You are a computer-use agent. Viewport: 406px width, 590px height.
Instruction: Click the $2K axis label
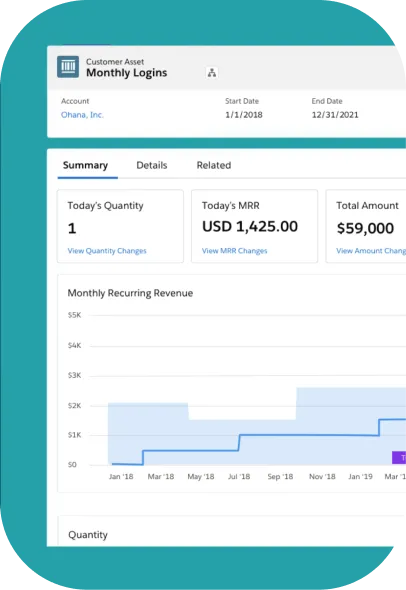74,406
